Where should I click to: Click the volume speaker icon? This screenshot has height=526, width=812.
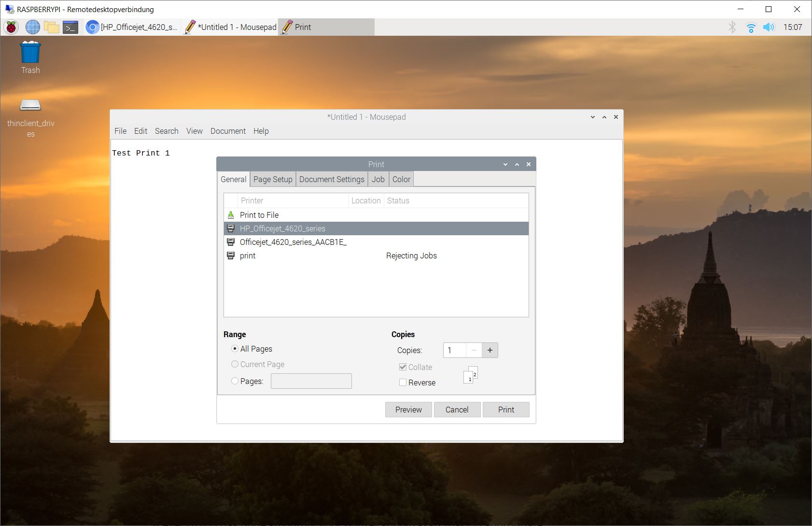point(769,27)
